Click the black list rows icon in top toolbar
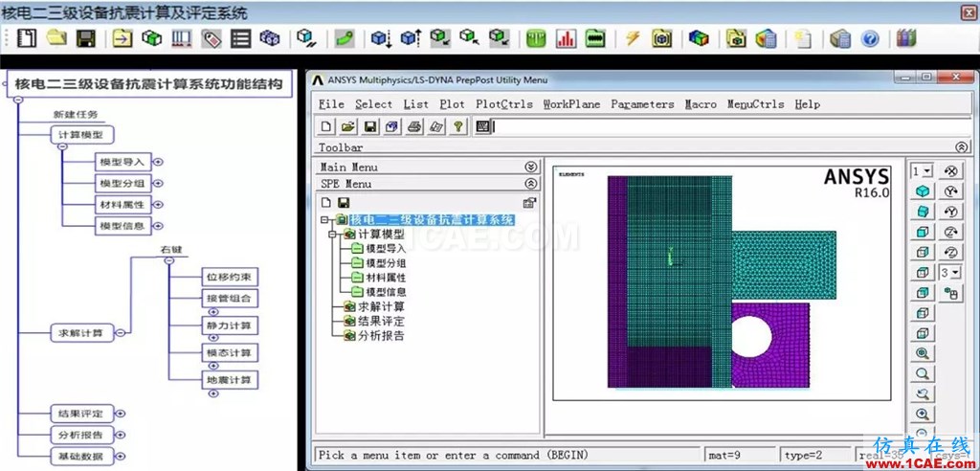Screen dimensions: 980x471 tap(240, 39)
